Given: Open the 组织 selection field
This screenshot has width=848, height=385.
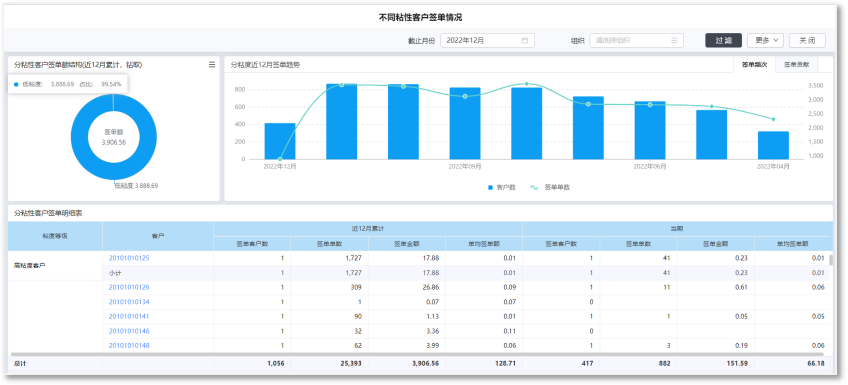Looking at the screenshot, I should [x=637, y=41].
